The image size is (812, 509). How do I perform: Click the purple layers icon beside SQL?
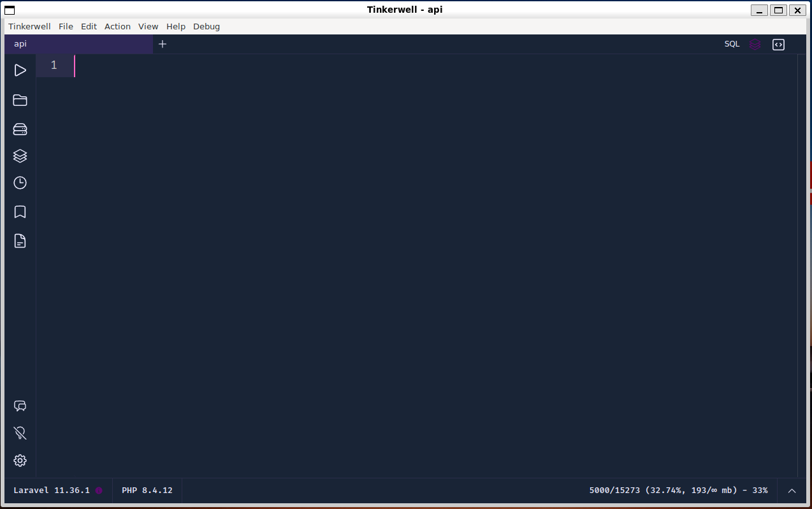click(x=755, y=44)
